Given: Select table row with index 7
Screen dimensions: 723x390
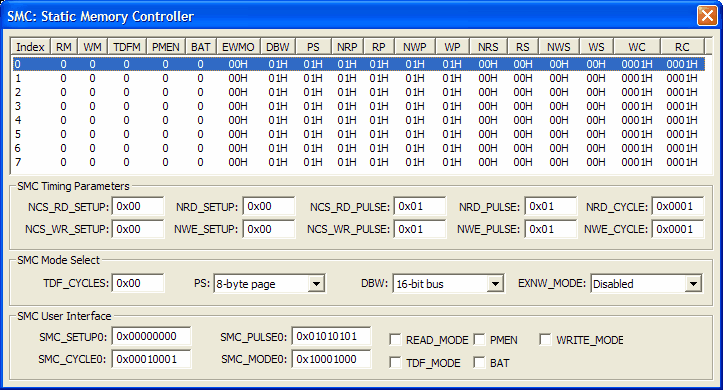Looking at the screenshot, I should [358, 162].
